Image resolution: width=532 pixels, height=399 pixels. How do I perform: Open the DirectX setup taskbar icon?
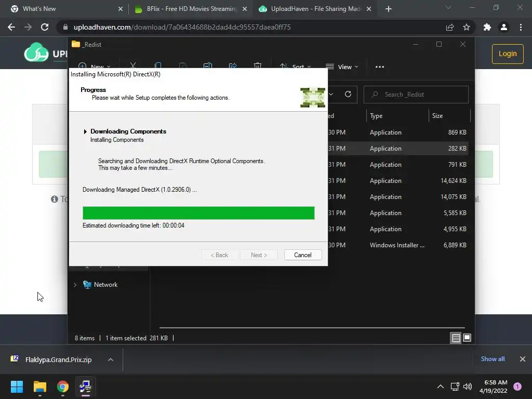click(x=86, y=387)
